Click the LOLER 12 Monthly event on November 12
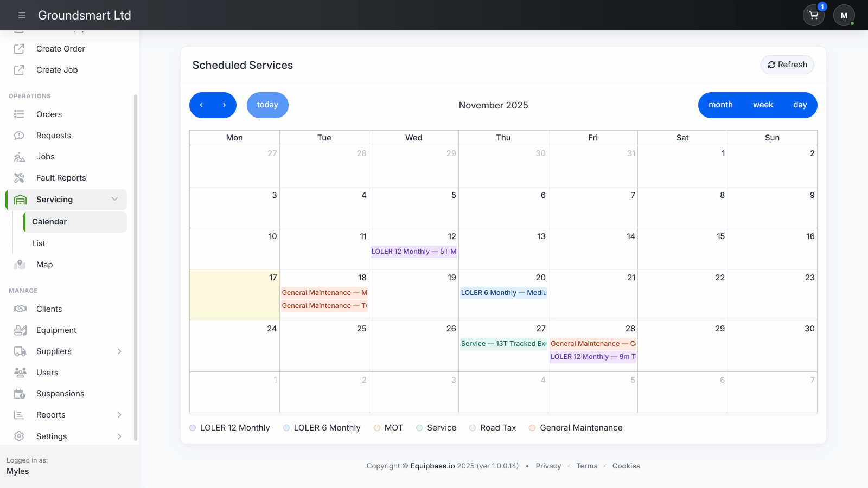This screenshot has height=488, width=868. [413, 251]
